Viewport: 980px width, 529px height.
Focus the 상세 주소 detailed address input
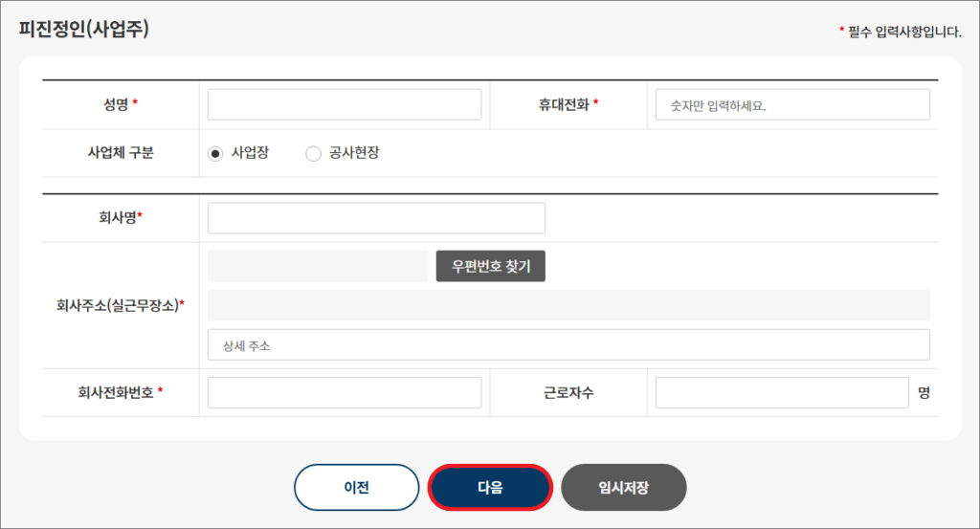568,345
